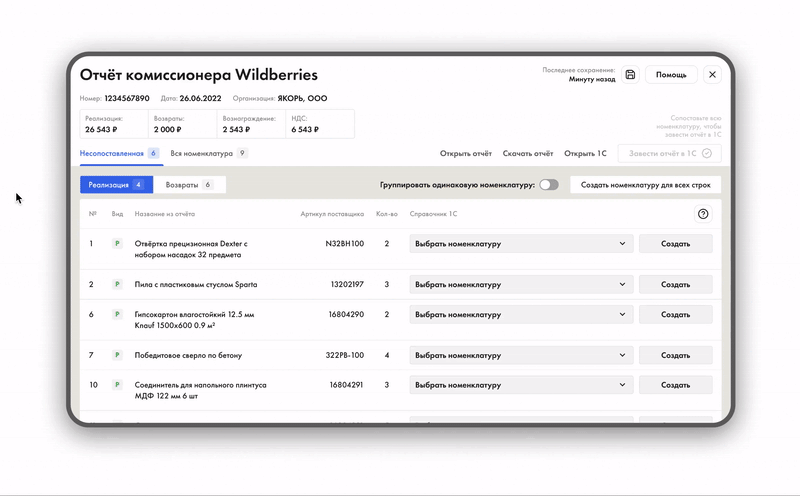Click Справочник 1С column header

pos(433,214)
